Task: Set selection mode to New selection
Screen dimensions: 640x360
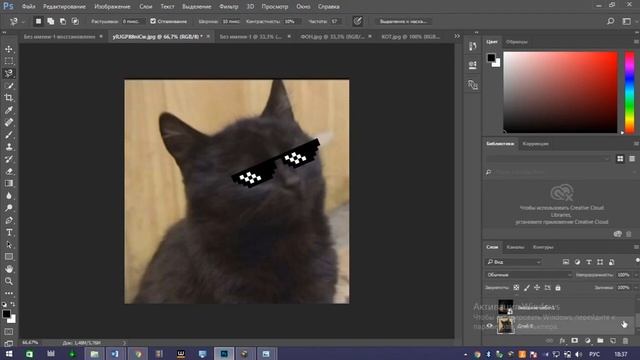Action: pos(38,21)
